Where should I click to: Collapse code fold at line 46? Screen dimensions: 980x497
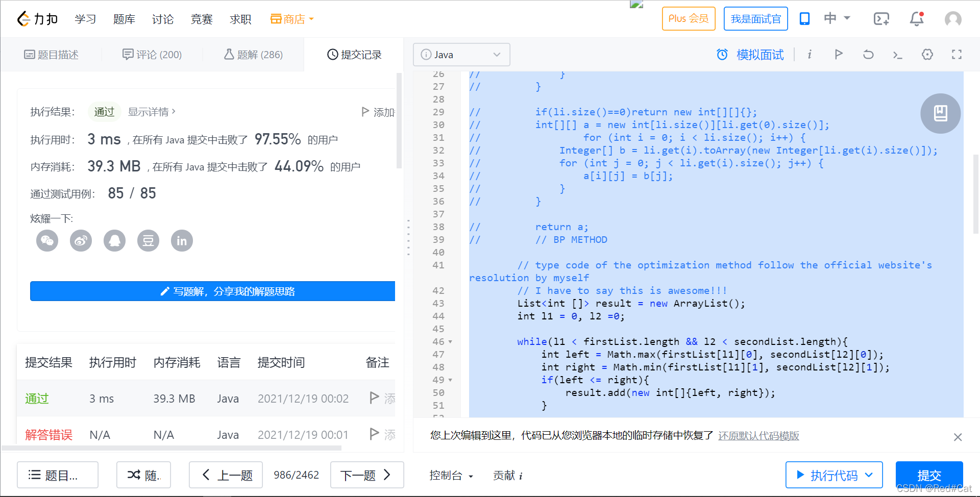[450, 342]
